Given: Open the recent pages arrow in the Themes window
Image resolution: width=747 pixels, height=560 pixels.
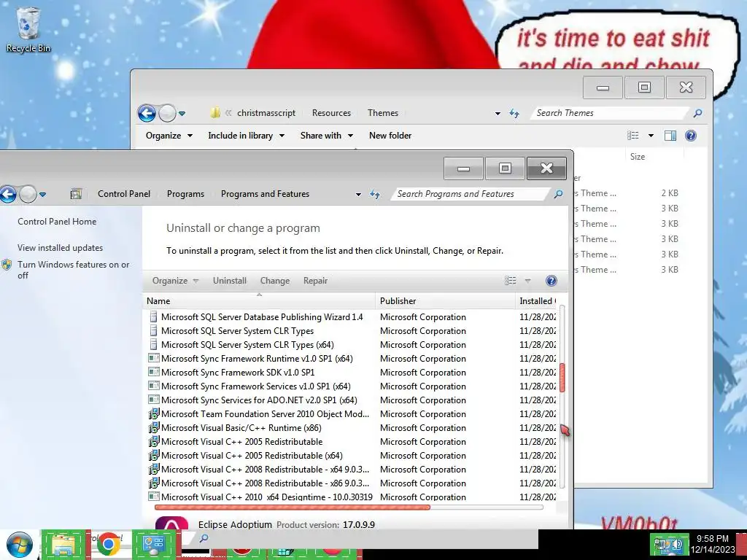Looking at the screenshot, I should coord(182,113).
